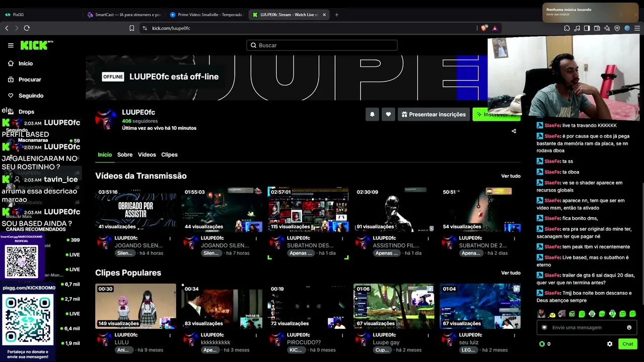644x362 pixels.
Task: Pick the angry green square emote
Action: coord(572,314)
